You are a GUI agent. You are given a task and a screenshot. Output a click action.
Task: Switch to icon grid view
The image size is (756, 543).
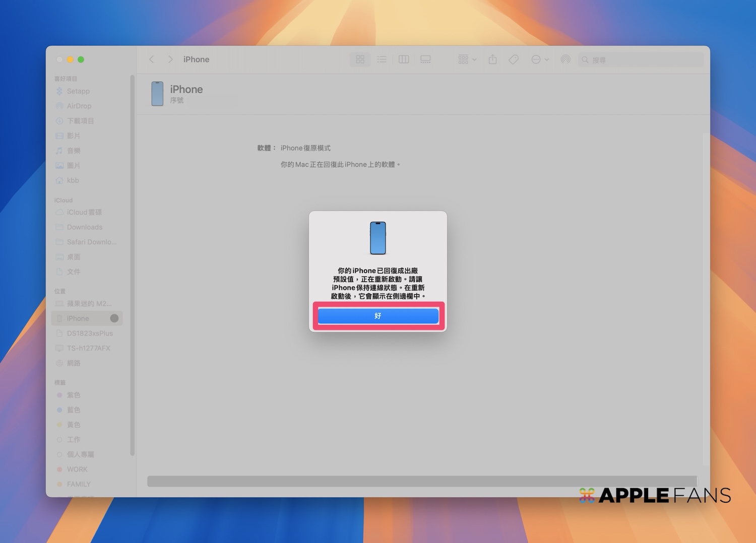coord(360,59)
